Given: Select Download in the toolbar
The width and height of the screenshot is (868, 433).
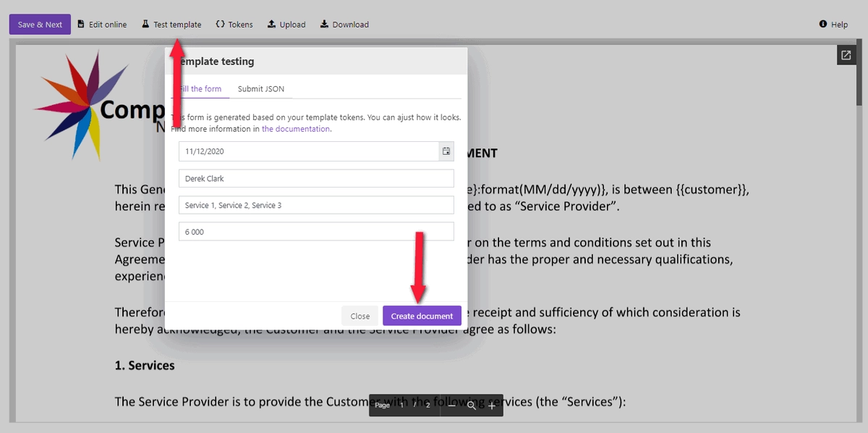Looking at the screenshot, I should coord(344,25).
